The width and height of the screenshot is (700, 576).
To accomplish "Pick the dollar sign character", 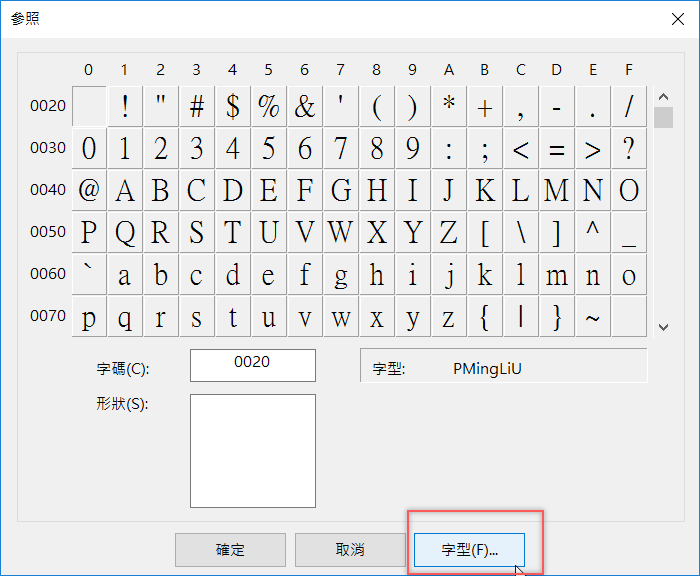I will pos(233,106).
